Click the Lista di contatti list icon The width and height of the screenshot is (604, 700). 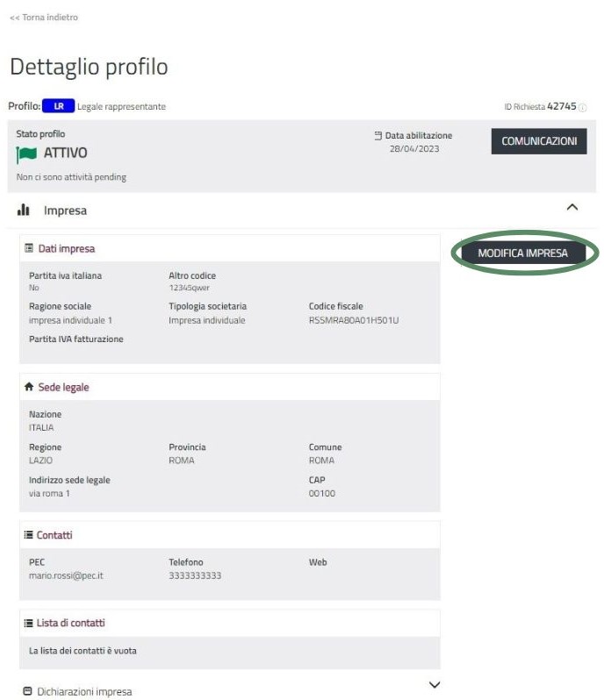29,623
